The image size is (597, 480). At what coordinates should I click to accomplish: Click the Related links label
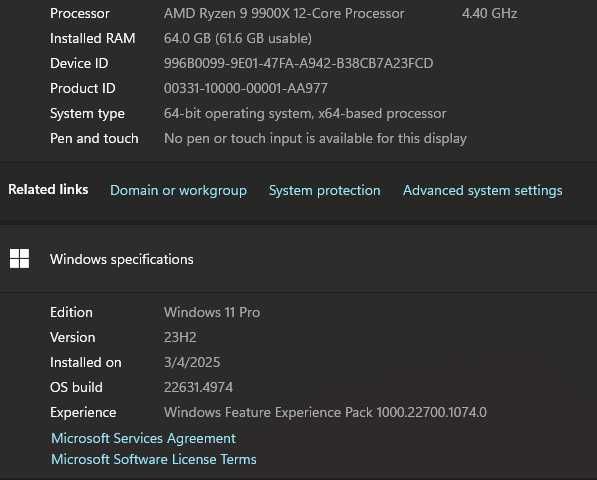pyautogui.click(x=48, y=190)
